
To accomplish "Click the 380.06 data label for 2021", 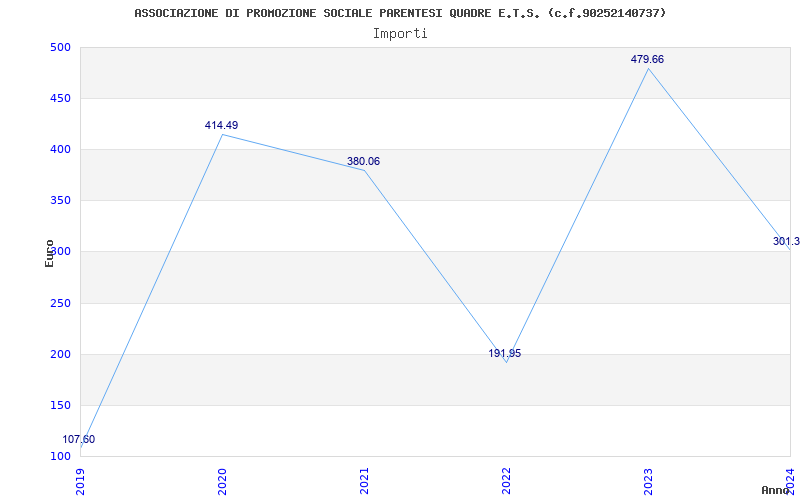I will (363, 161).
